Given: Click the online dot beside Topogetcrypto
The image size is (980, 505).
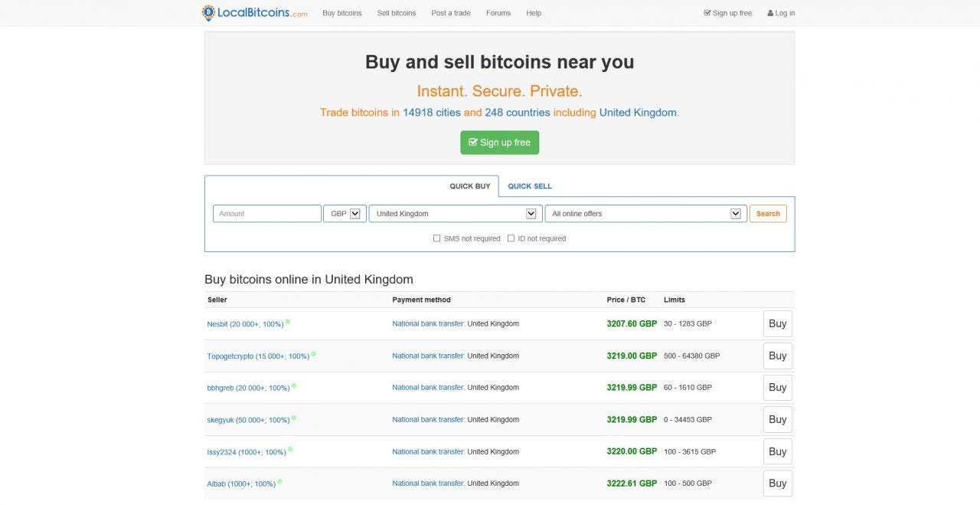Looking at the screenshot, I should pyautogui.click(x=315, y=353).
